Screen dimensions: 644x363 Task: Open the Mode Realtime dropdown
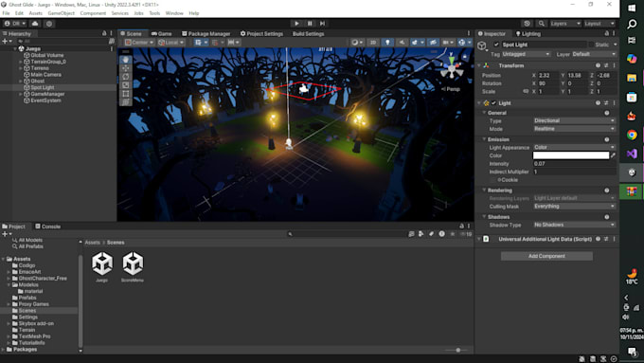(574, 129)
